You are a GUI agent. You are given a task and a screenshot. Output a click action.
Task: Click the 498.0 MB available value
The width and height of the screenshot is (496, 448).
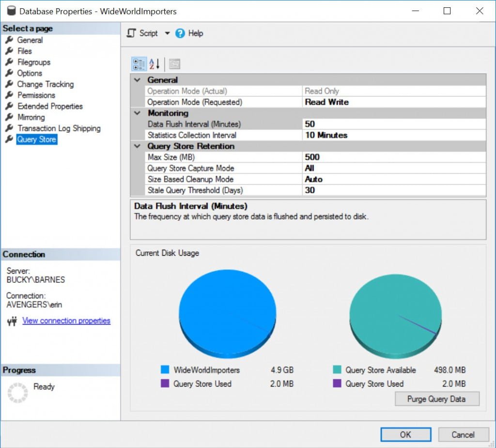coord(450,370)
